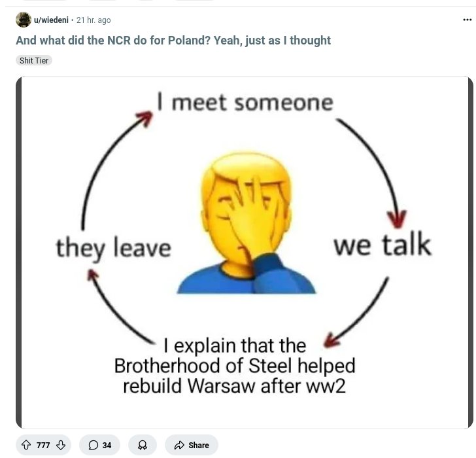The height and width of the screenshot is (458, 476).
Task: Open the comments via speech bubble icon
Action: click(x=93, y=445)
